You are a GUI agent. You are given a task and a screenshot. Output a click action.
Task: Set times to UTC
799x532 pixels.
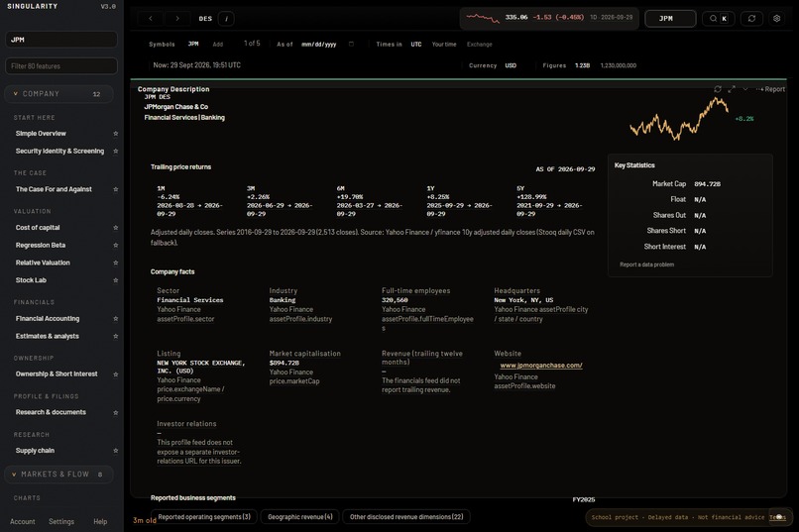(416, 45)
